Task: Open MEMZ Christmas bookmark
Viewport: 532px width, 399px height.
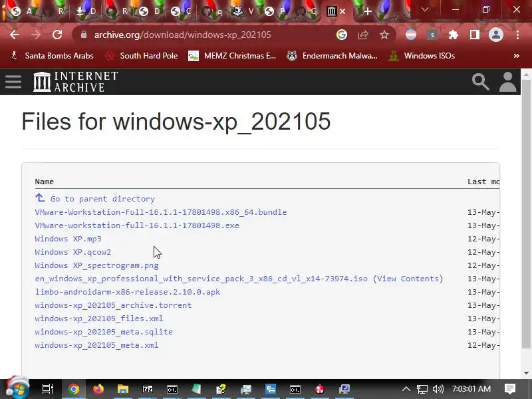Action: (232, 56)
